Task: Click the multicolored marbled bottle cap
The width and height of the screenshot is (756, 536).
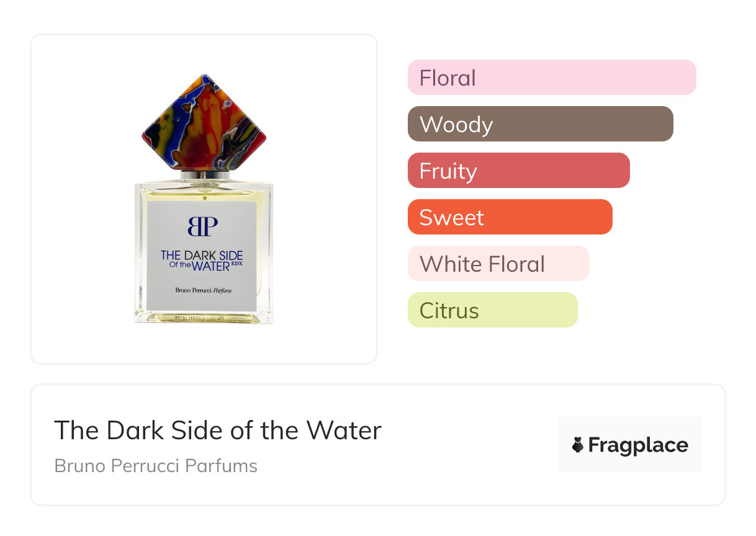Action: click(x=204, y=123)
